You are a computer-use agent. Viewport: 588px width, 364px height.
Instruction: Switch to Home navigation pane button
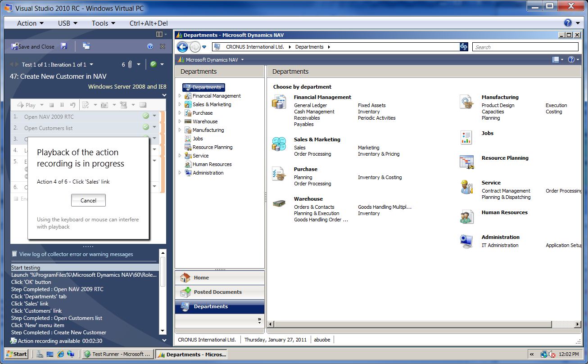coord(220,278)
